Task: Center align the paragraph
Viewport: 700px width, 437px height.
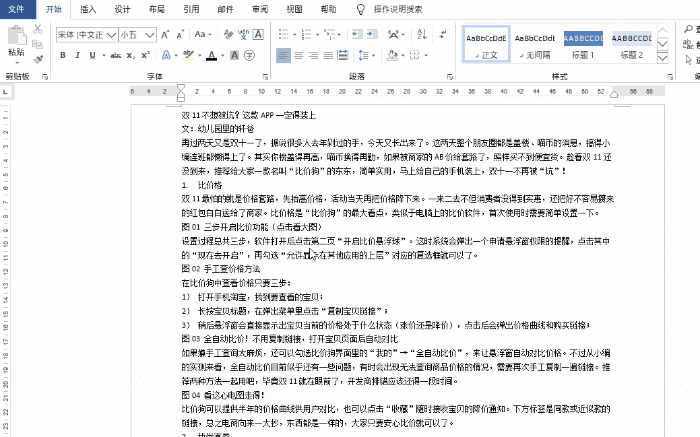Action: [x=298, y=55]
